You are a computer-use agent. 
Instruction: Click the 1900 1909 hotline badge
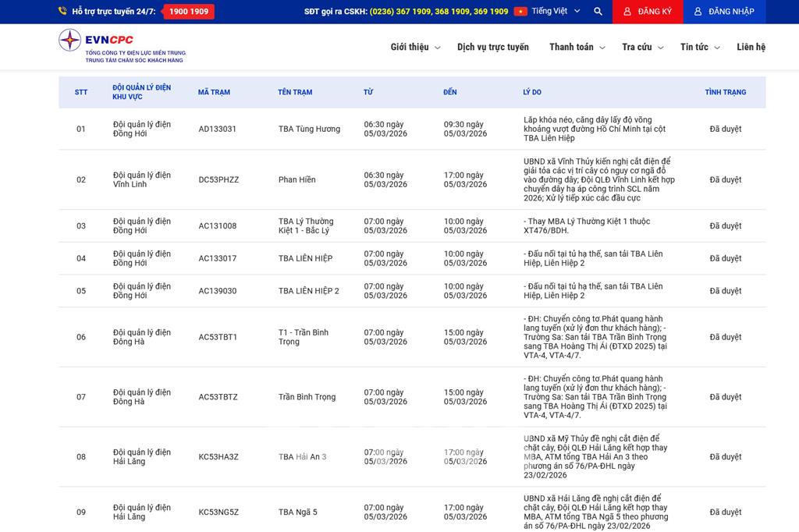click(x=188, y=12)
